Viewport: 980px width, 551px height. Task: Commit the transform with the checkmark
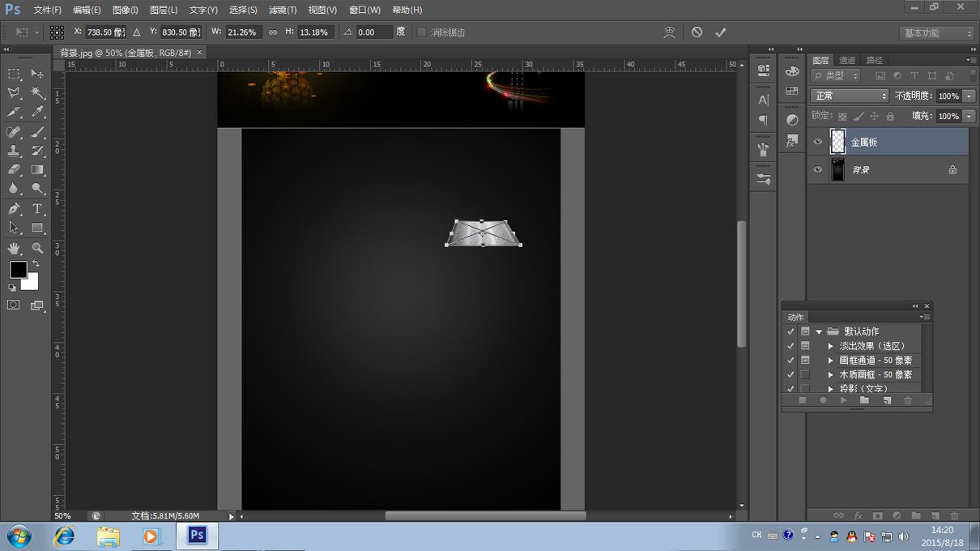pos(721,32)
